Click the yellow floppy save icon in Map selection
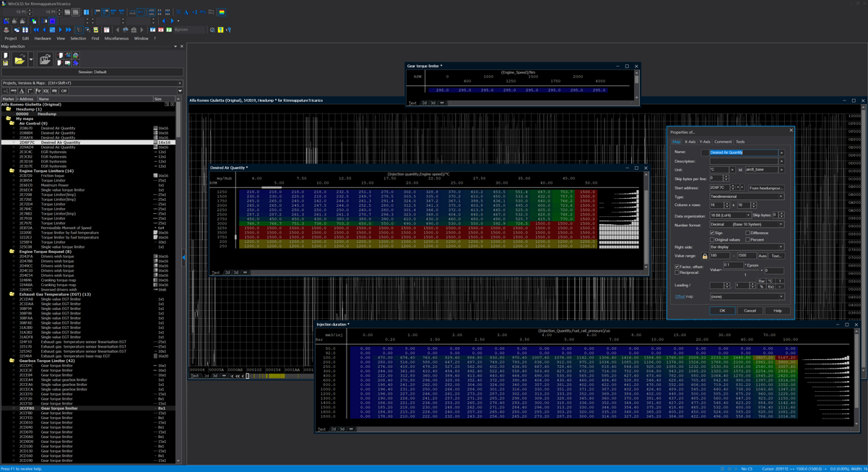 [x=5, y=64]
